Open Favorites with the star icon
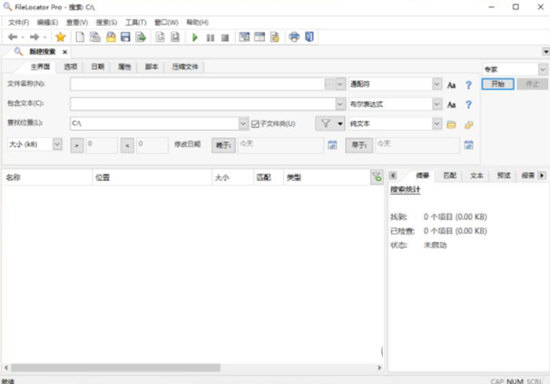Image resolution: width=550 pixels, height=384 pixels. (60, 37)
